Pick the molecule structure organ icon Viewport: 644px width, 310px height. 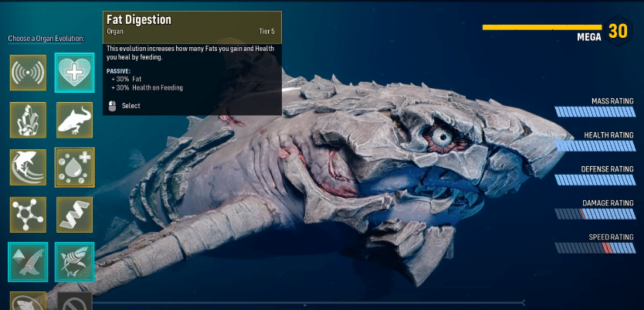28,214
